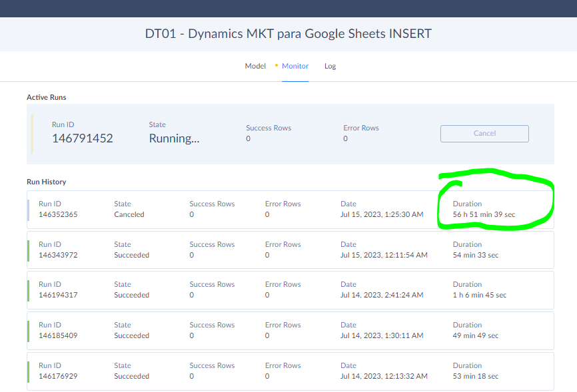
Task: Click the Canceled state of run 146352365
Action: (x=129, y=214)
